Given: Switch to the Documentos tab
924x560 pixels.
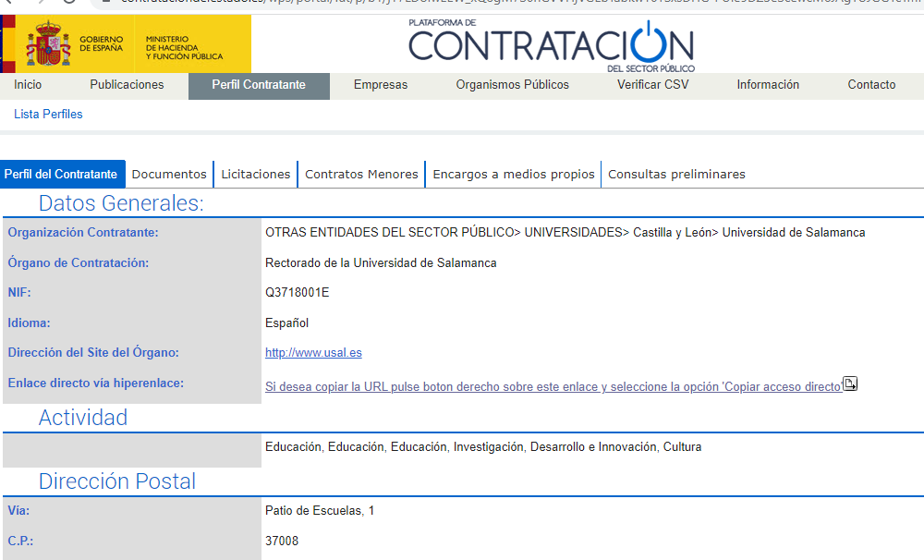Looking at the screenshot, I should tap(169, 175).
